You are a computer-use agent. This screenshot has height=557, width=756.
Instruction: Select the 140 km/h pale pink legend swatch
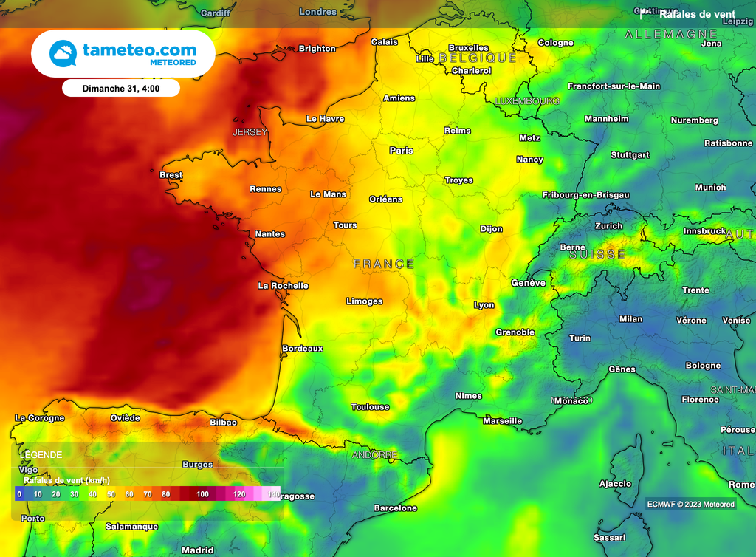(272, 493)
